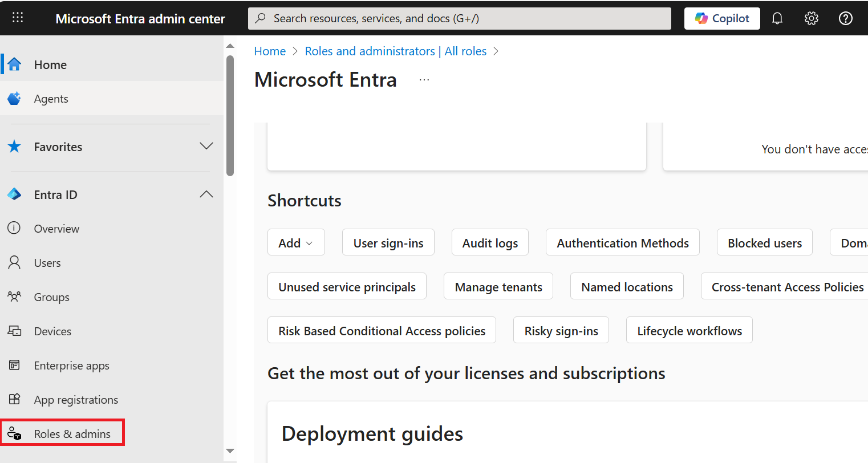Open the notifications bell icon
868x463 pixels.
point(777,18)
